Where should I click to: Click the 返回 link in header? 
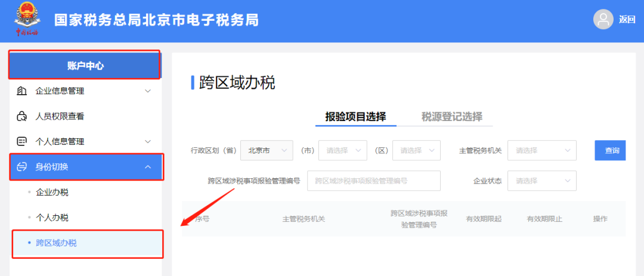pos(627,20)
